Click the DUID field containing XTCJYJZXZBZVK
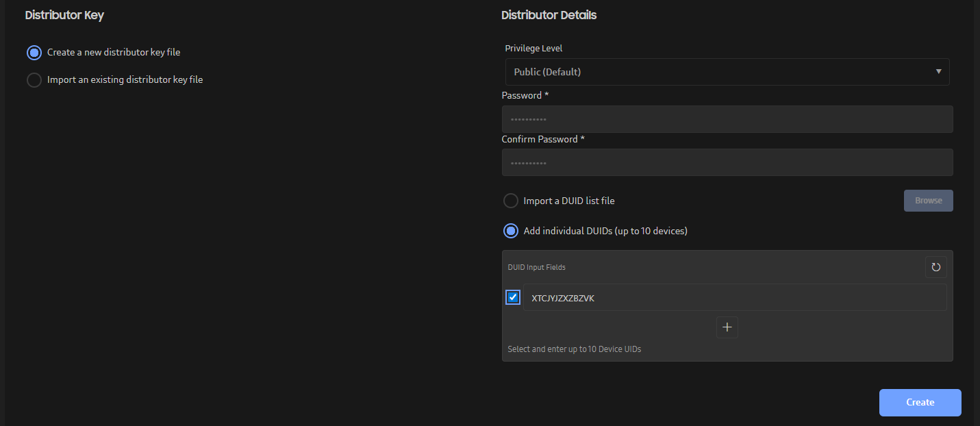 (734, 298)
